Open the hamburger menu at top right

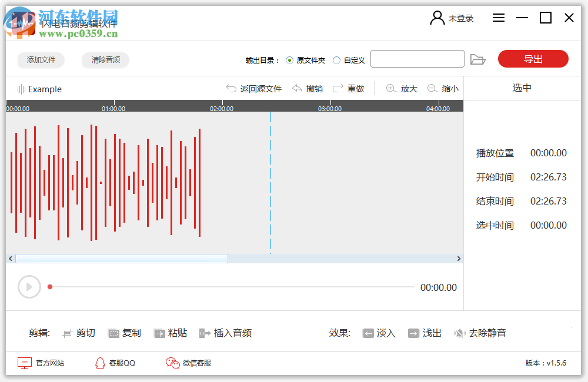[x=498, y=18]
